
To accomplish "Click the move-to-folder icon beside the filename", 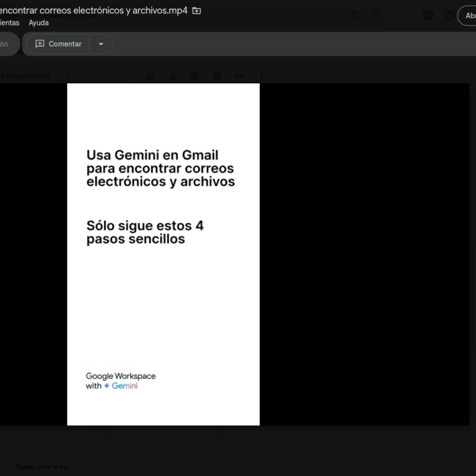I will [x=196, y=11].
